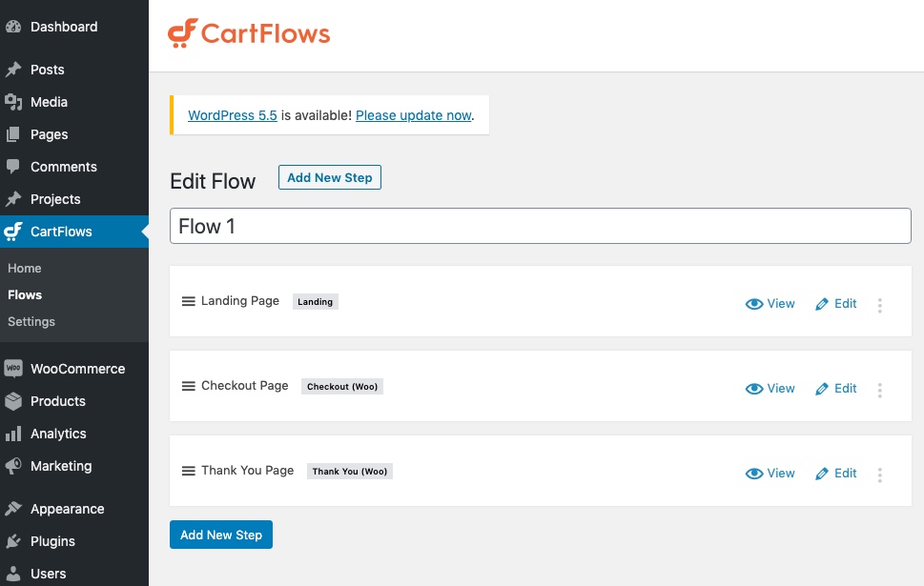Click the pencil Edit icon for Checkout Page
Image resolution: width=924 pixels, height=586 pixels.
822,389
